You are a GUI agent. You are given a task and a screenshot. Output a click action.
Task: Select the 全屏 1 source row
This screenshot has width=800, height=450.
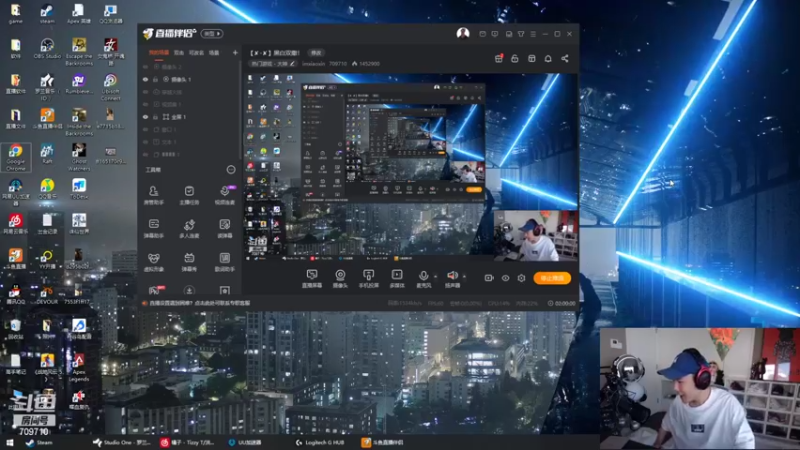click(189, 117)
